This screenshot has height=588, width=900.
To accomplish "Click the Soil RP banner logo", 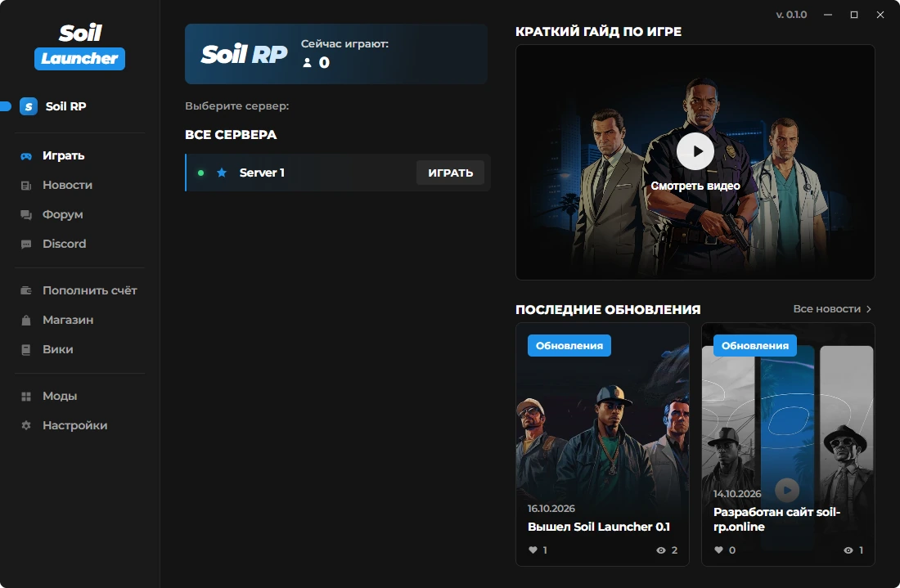I will [244, 55].
